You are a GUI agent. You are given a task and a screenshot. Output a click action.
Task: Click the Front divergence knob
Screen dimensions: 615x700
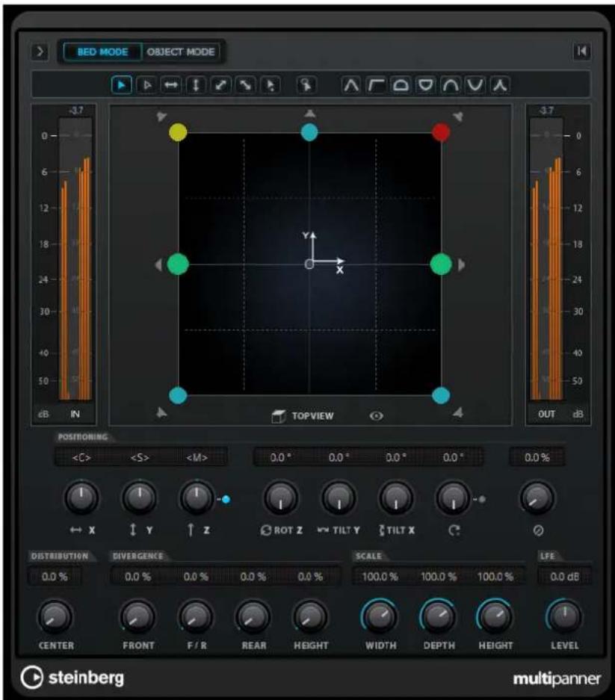[x=137, y=616]
